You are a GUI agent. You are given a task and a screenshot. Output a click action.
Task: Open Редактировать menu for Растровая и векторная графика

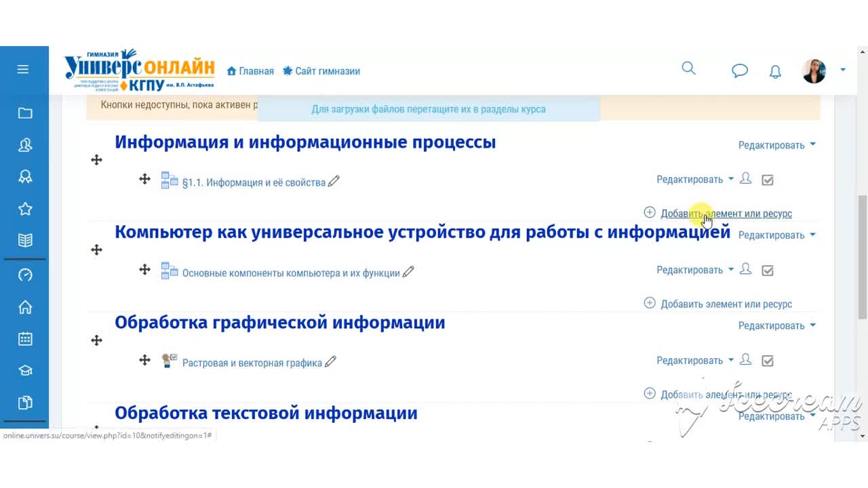695,361
